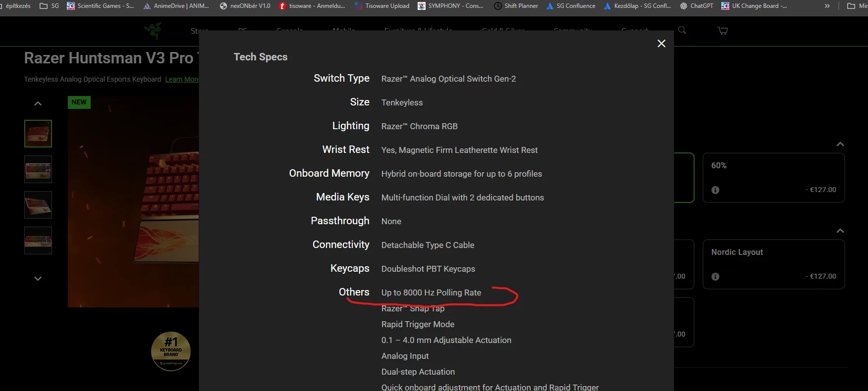Open the Tisoware Upload bookmark
The height and width of the screenshot is (391, 868).
[382, 6]
